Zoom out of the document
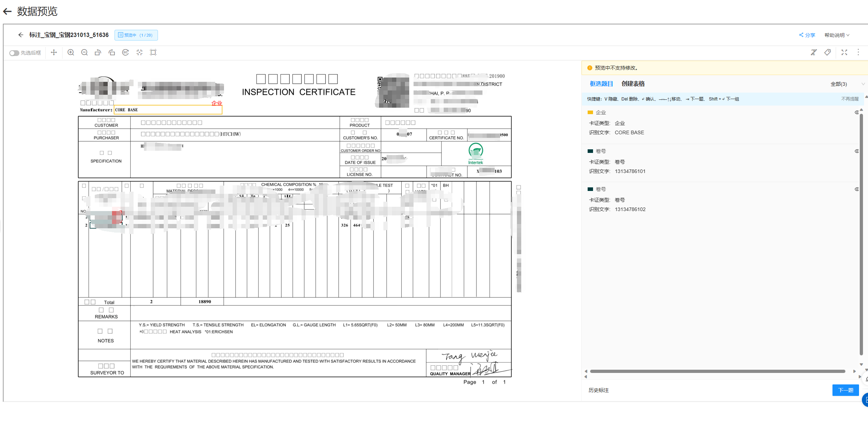The height and width of the screenshot is (430, 868). coord(84,52)
